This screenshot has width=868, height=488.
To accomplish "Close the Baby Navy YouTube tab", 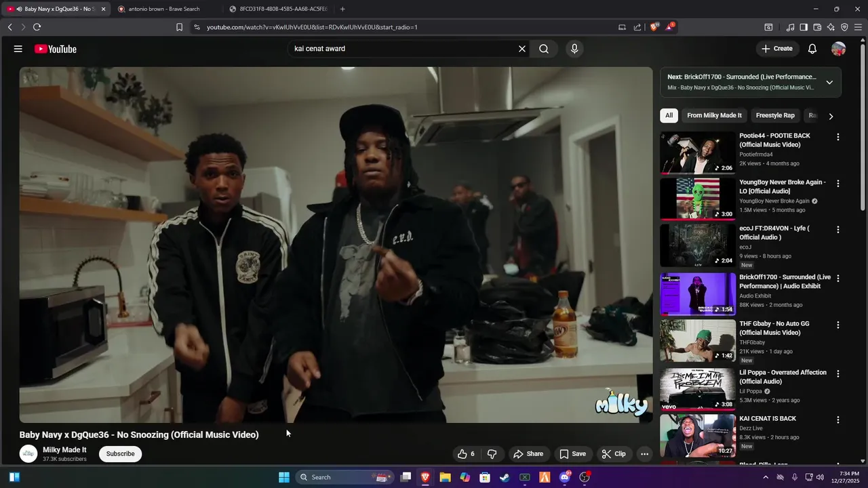I will [x=103, y=9].
